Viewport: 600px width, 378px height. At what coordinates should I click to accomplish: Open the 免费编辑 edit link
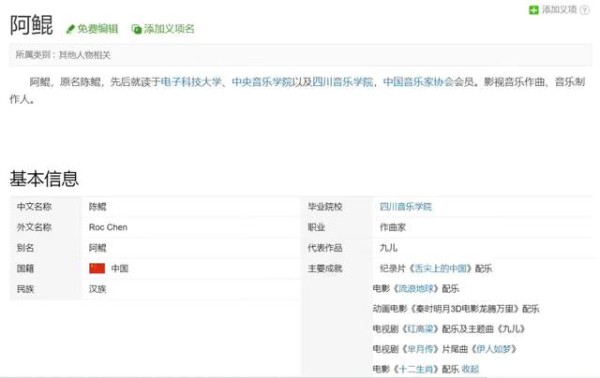(x=98, y=29)
